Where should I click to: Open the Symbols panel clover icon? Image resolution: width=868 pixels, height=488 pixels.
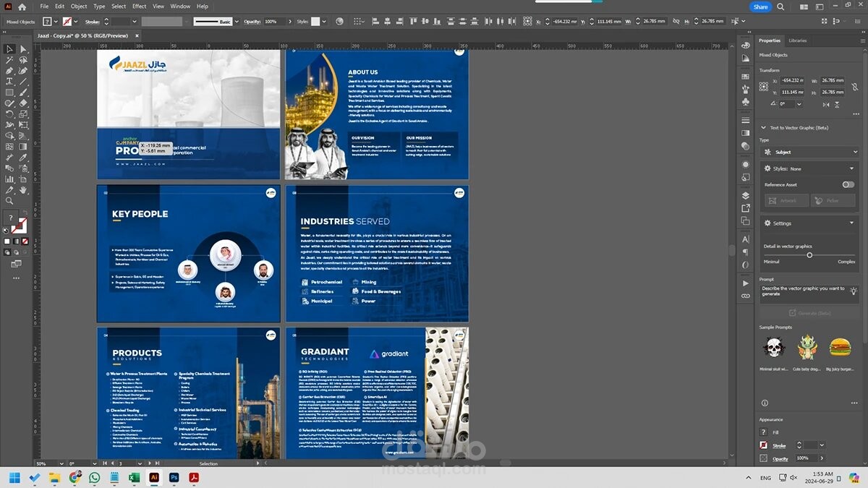[x=746, y=103]
